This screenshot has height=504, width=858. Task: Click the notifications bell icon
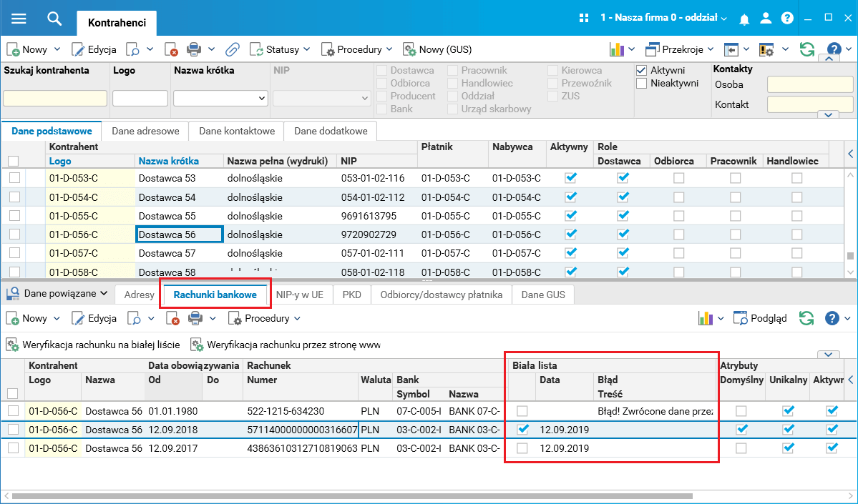(745, 18)
